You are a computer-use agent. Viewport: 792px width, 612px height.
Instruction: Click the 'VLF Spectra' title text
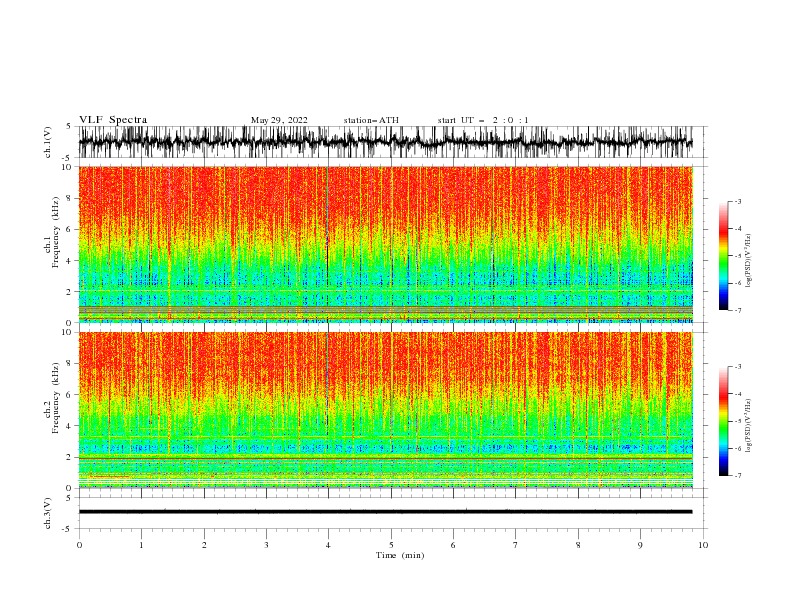113,120
